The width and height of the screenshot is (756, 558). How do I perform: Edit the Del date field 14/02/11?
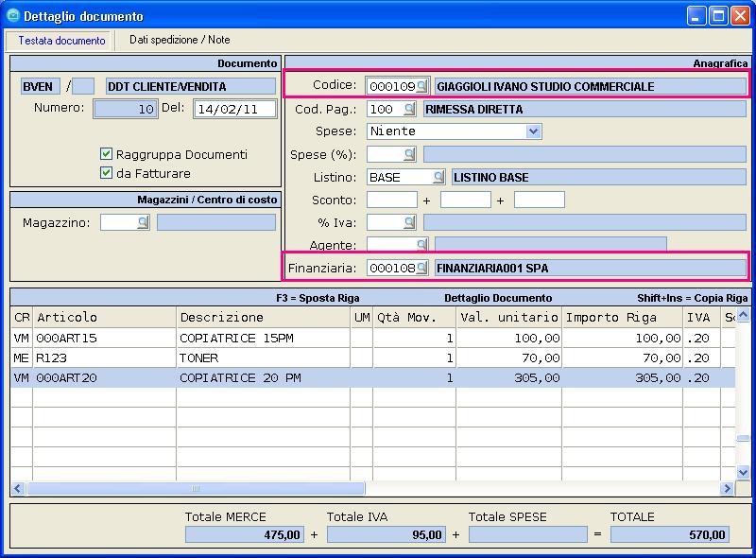(235, 109)
